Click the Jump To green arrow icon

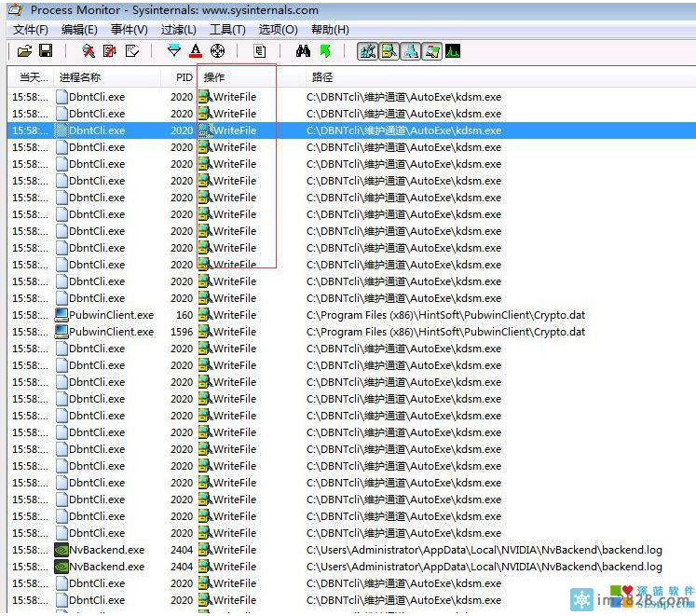(x=324, y=51)
